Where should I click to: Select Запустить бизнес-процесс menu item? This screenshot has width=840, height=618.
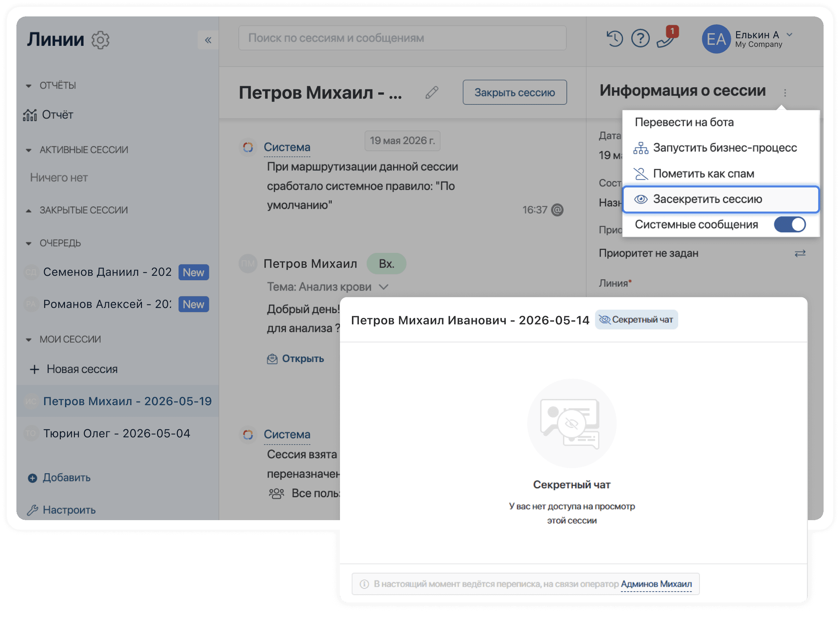[721, 148]
